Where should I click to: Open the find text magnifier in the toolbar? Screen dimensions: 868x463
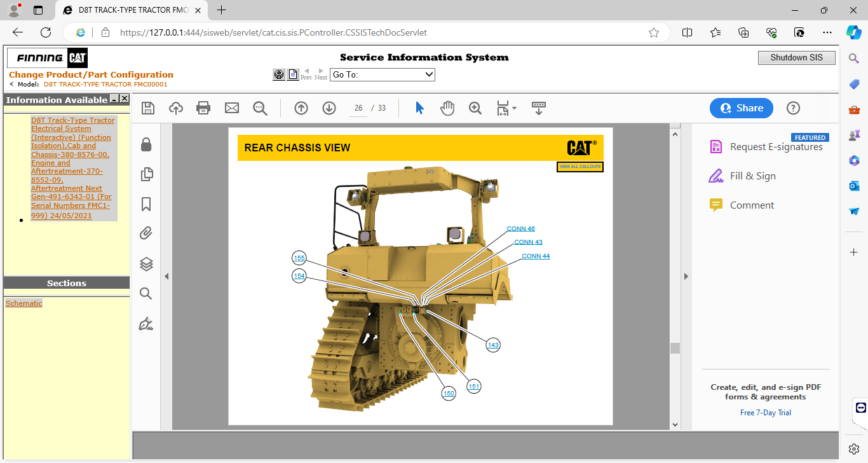coord(260,108)
